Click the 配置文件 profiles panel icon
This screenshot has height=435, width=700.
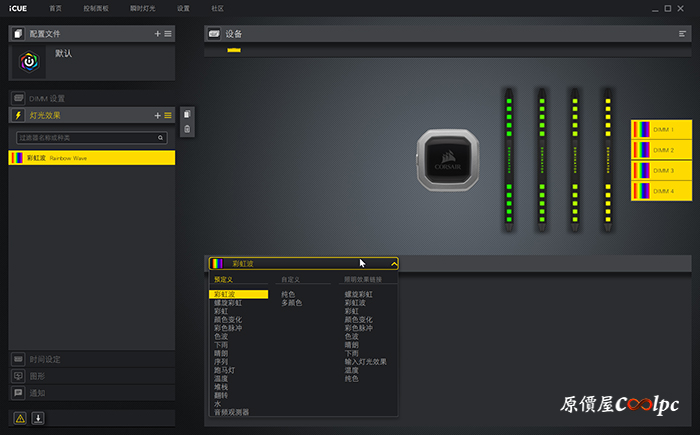pyautogui.click(x=18, y=34)
